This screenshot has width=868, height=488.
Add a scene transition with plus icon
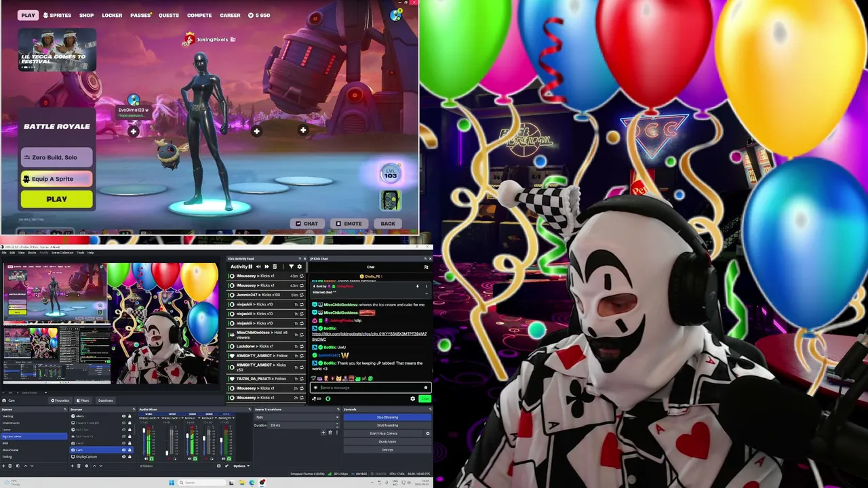click(323, 432)
